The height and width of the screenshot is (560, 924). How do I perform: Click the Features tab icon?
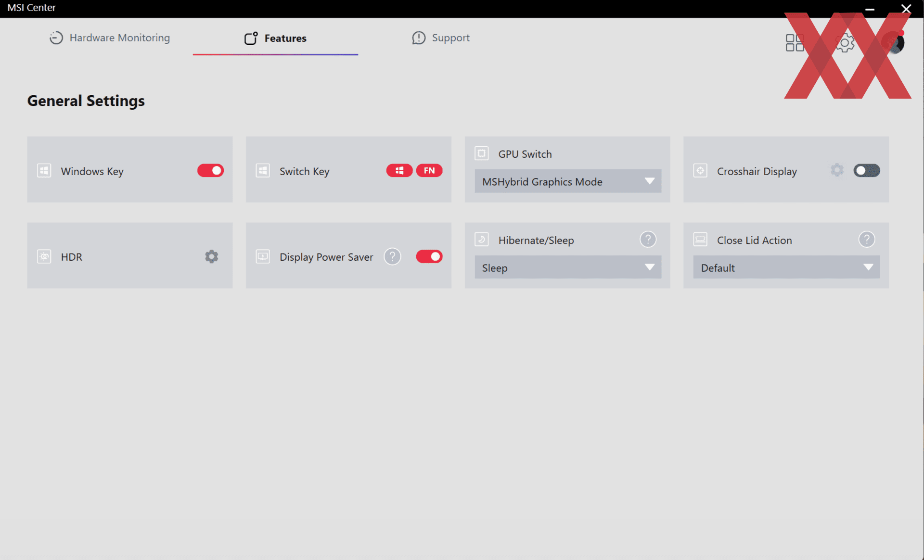point(251,38)
